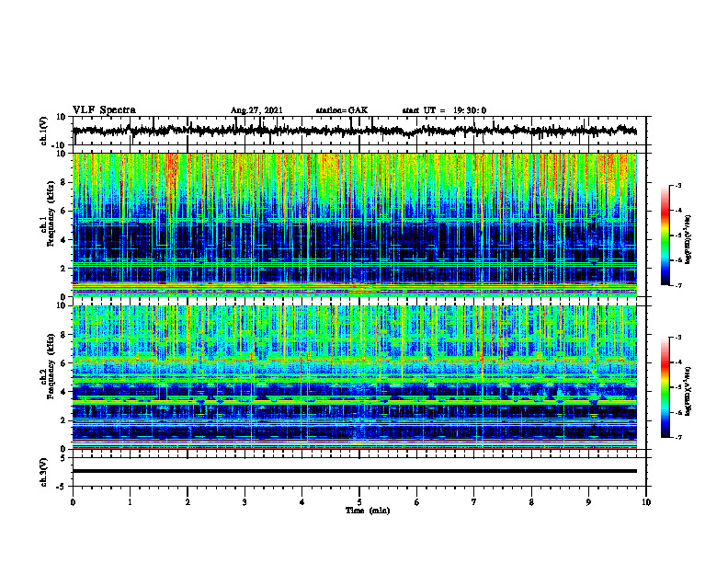The height and width of the screenshot is (563, 728).
Task: Click tick label "1" on the Time axis
Action: coord(130,502)
